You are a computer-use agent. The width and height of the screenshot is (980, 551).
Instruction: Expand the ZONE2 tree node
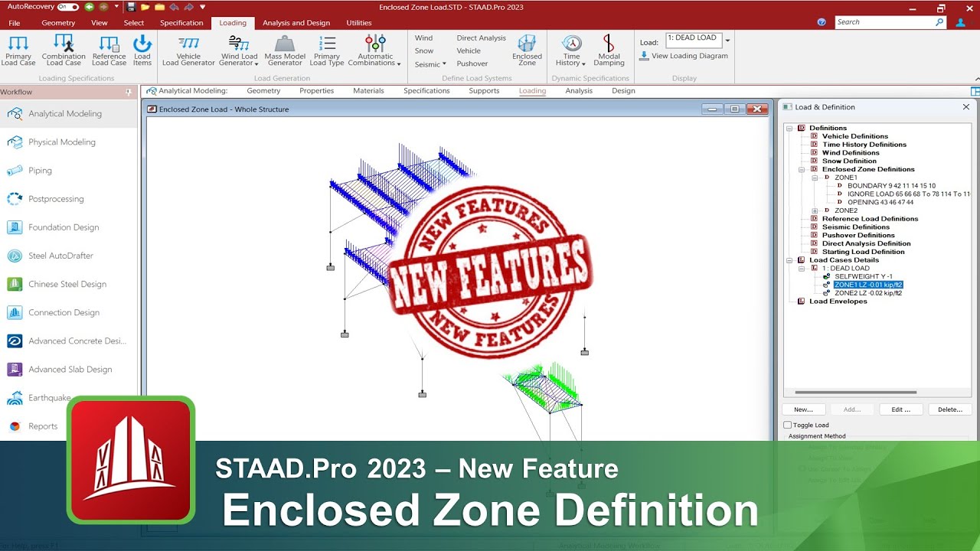815,210
